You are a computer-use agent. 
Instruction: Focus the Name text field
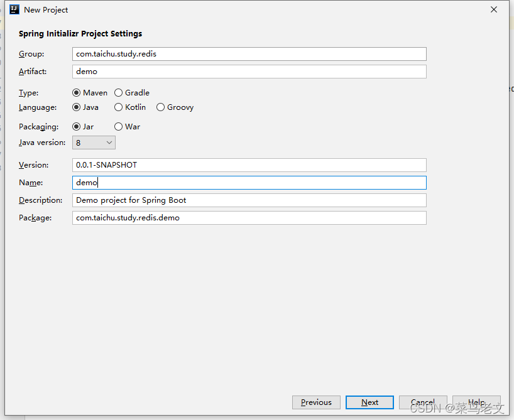click(x=249, y=183)
